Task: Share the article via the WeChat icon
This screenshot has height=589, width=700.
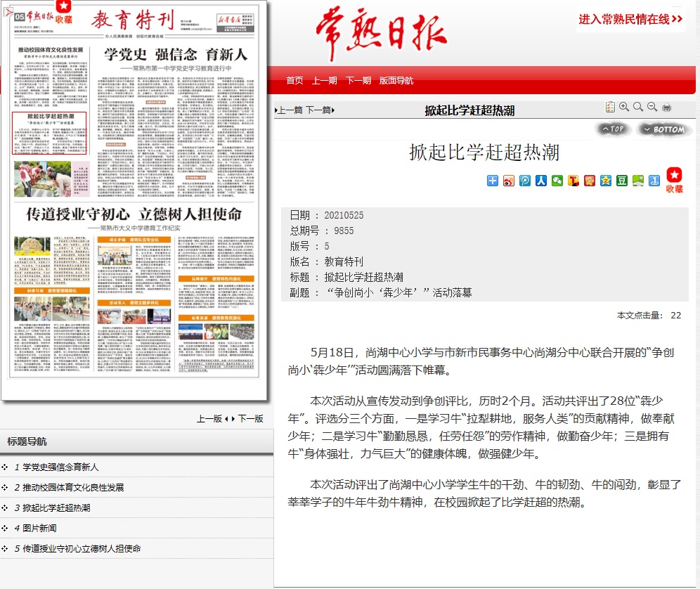Action: pyautogui.click(x=557, y=181)
